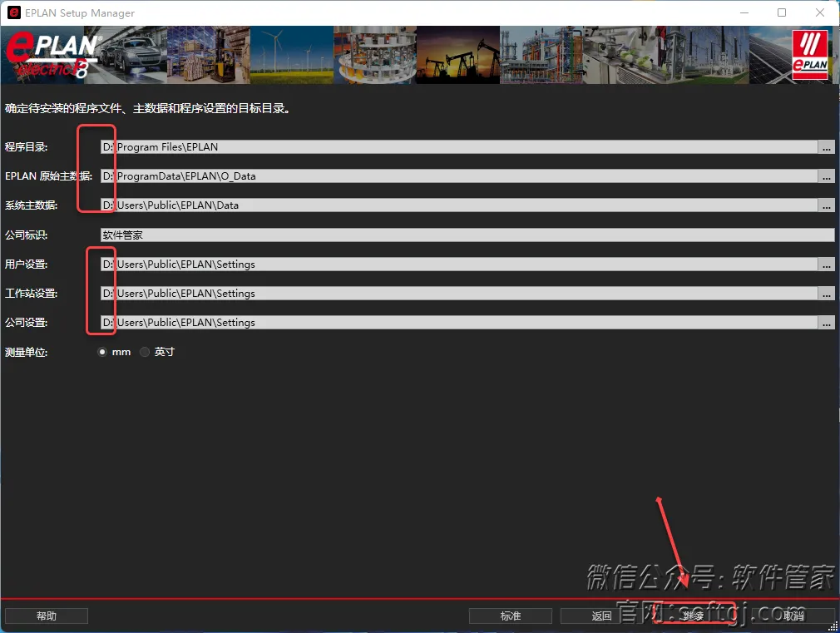
Task: Browse for the 程序目录 program directory
Action: pyautogui.click(x=828, y=147)
